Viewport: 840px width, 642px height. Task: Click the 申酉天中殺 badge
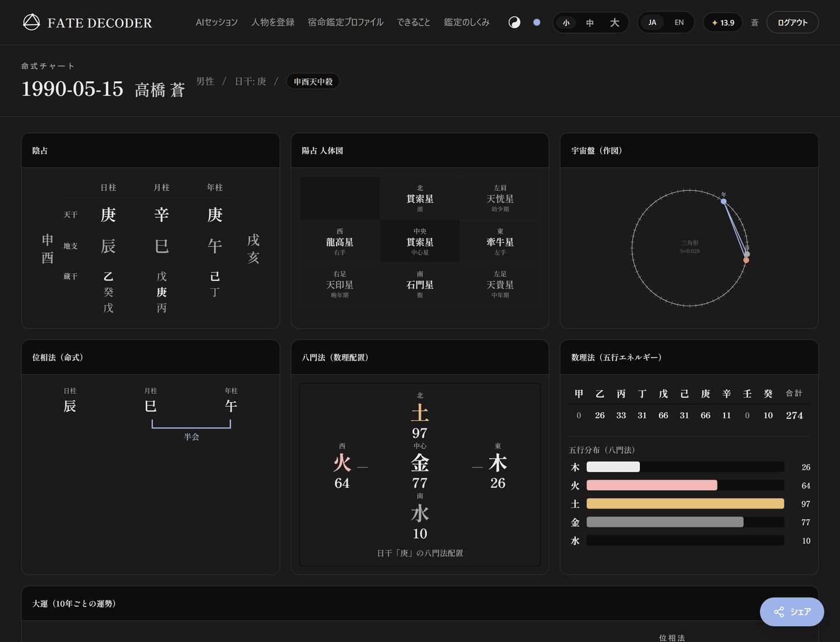[313, 82]
